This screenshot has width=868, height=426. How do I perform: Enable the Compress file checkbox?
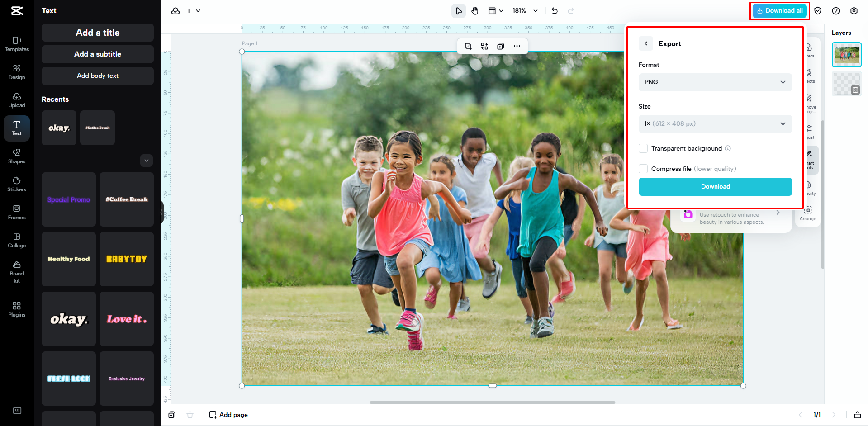(643, 169)
